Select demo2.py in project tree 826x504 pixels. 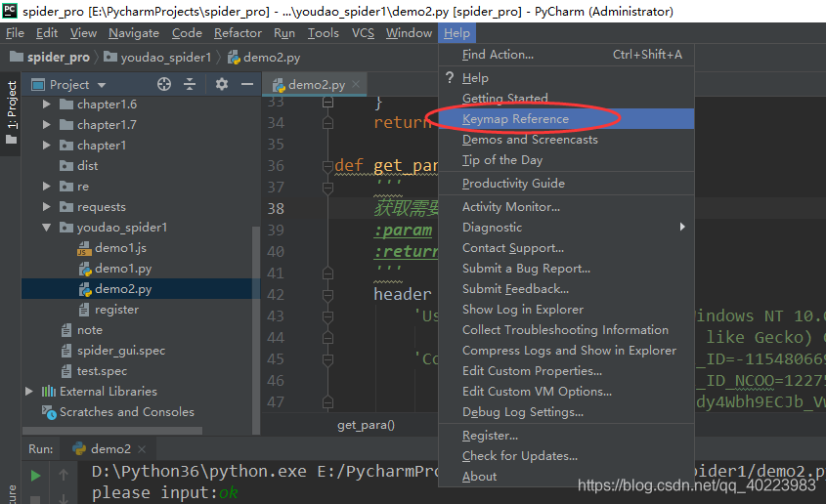pyautogui.click(x=123, y=289)
